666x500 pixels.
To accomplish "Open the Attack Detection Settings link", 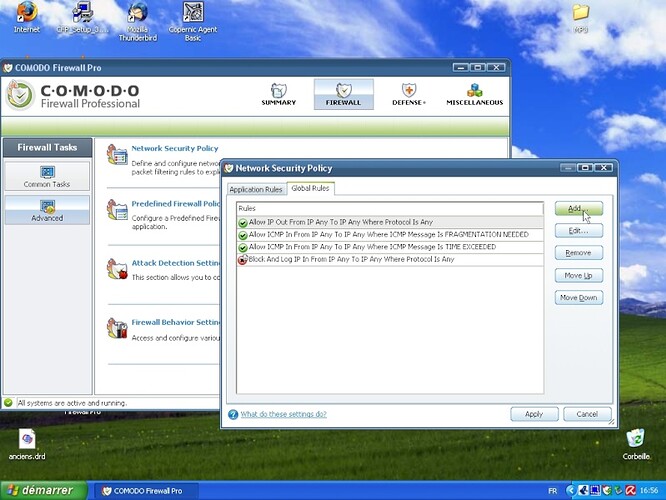I will point(176,263).
